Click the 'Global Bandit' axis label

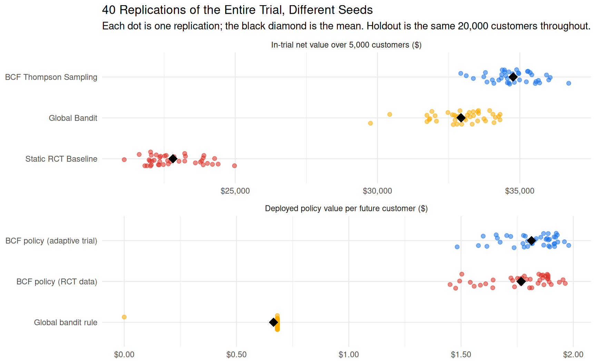coord(73,118)
